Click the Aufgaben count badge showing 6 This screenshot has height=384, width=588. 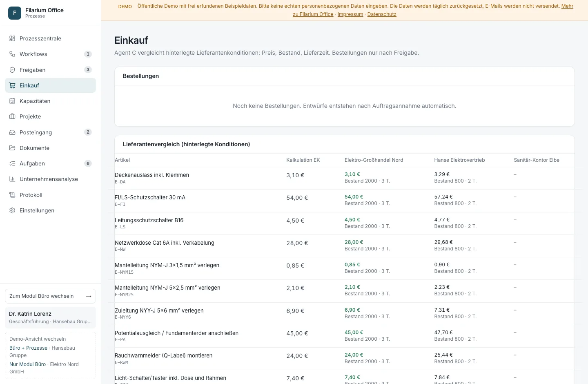[x=88, y=163]
